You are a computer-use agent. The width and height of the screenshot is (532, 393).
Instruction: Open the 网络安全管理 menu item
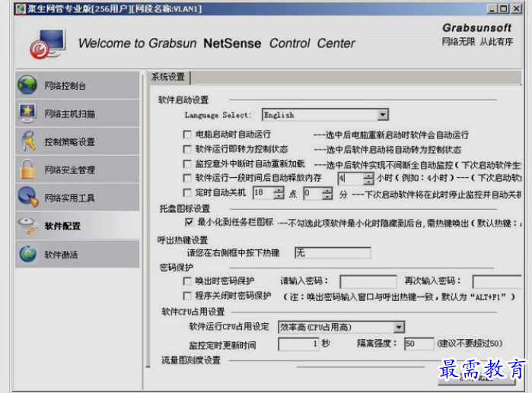78,170
